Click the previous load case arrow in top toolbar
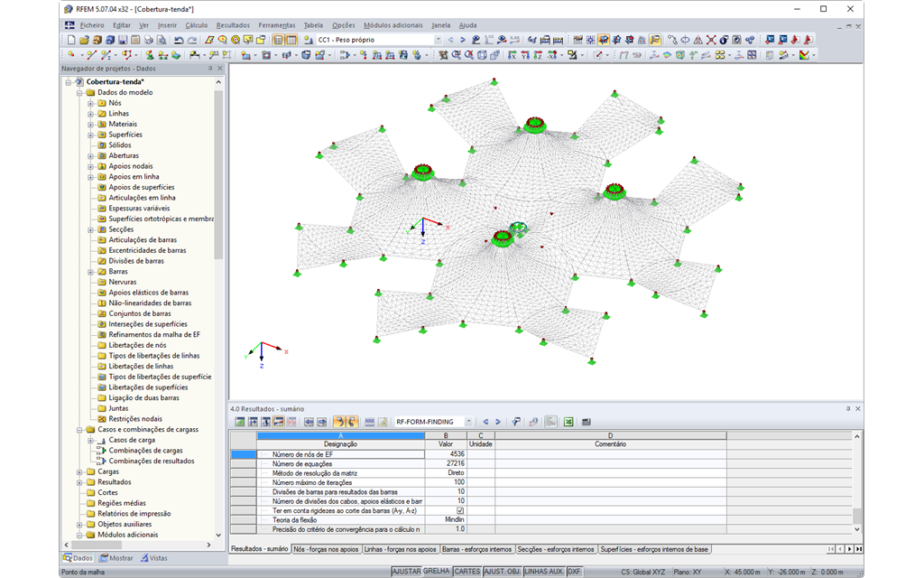Viewport: 924px width, 578px height. (x=451, y=40)
